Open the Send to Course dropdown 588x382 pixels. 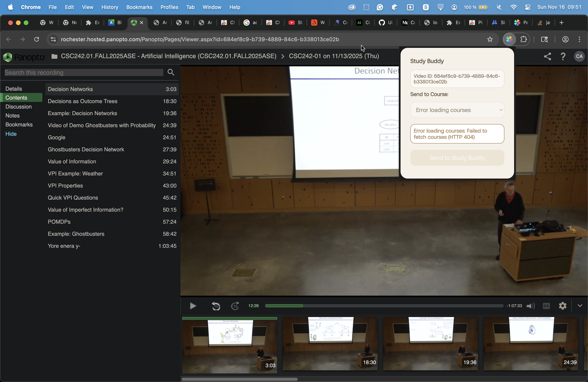[x=457, y=110]
